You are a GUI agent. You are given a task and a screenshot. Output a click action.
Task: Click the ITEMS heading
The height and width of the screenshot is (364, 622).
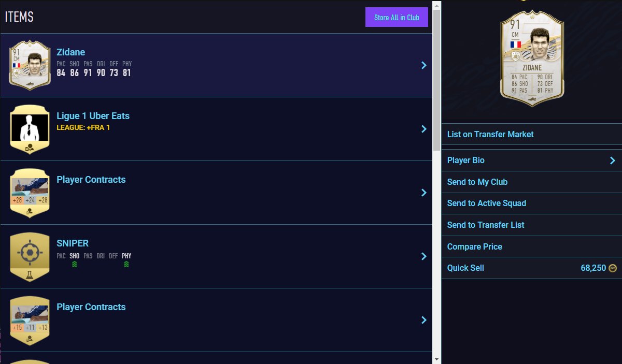(19, 17)
